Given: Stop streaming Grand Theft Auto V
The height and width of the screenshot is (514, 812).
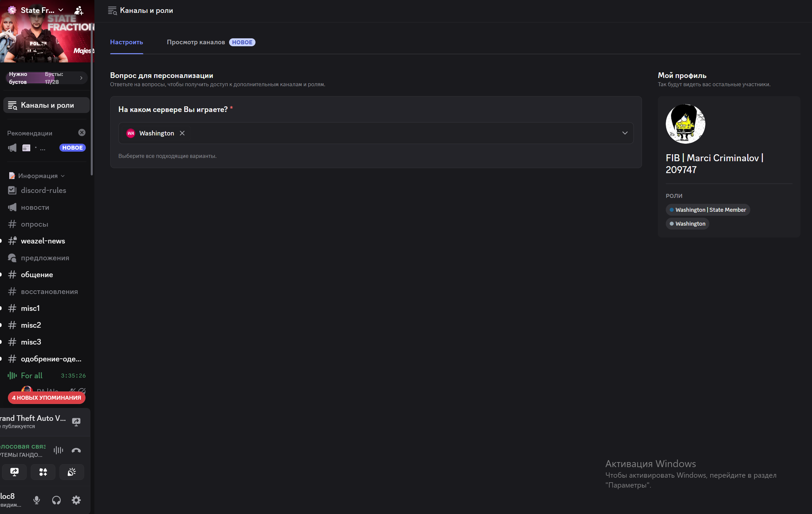Looking at the screenshot, I should click(76, 422).
